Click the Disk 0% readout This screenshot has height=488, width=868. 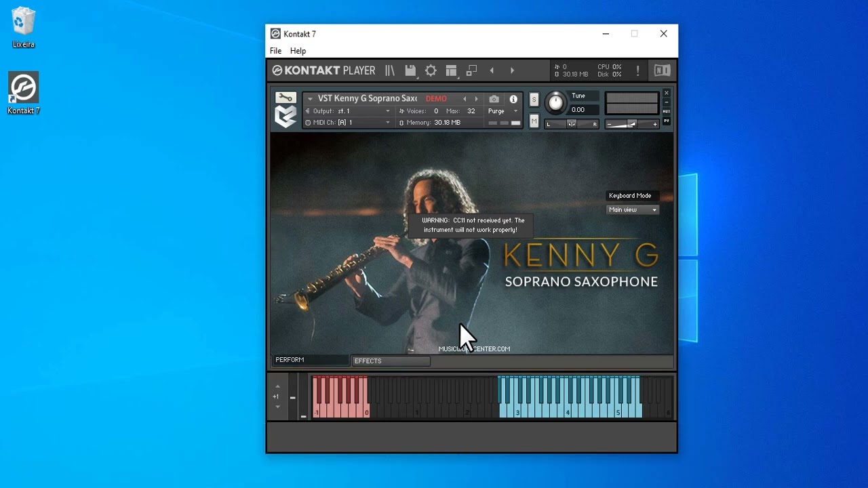(609, 75)
